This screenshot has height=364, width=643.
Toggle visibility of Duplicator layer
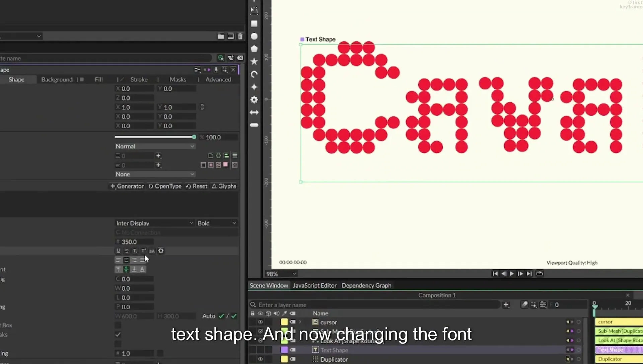pos(260,359)
